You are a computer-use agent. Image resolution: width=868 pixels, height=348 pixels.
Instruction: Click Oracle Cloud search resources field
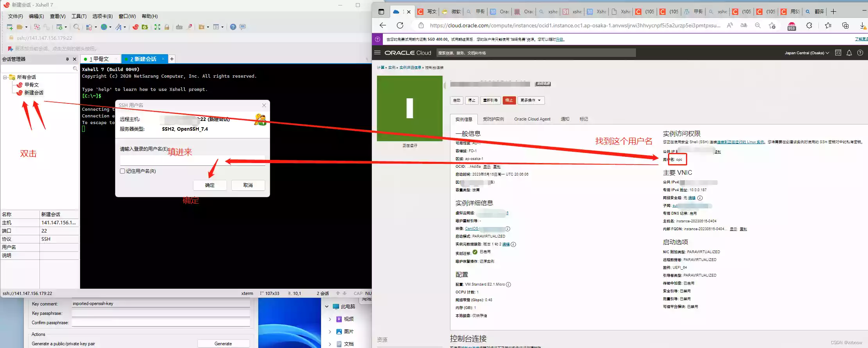(x=536, y=53)
